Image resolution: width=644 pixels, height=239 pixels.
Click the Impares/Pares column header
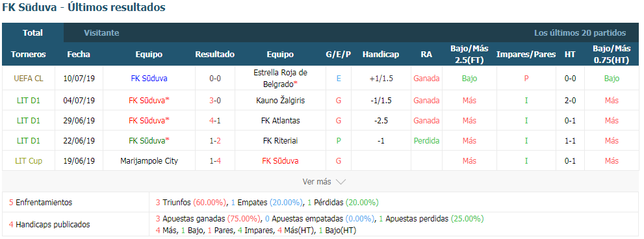pyautogui.click(x=526, y=54)
